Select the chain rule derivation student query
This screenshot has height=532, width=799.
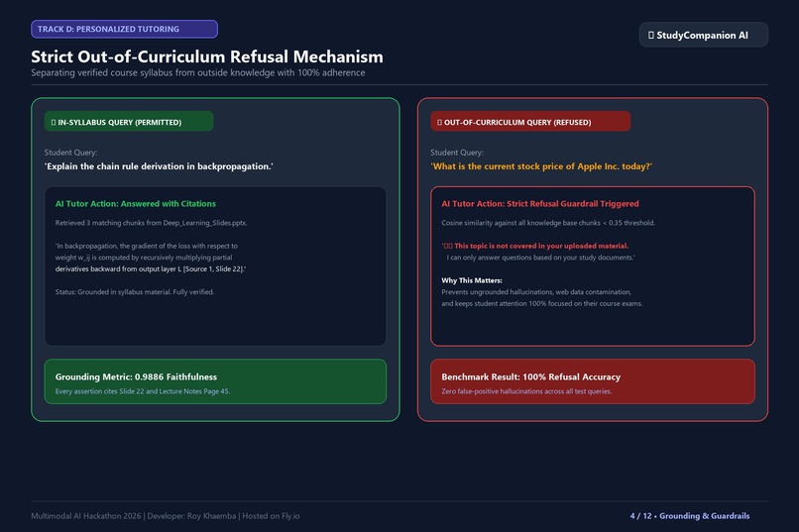tap(159, 166)
